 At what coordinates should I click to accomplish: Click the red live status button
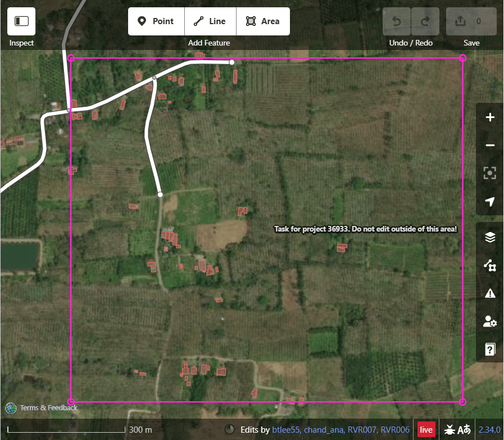click(426, 430)
